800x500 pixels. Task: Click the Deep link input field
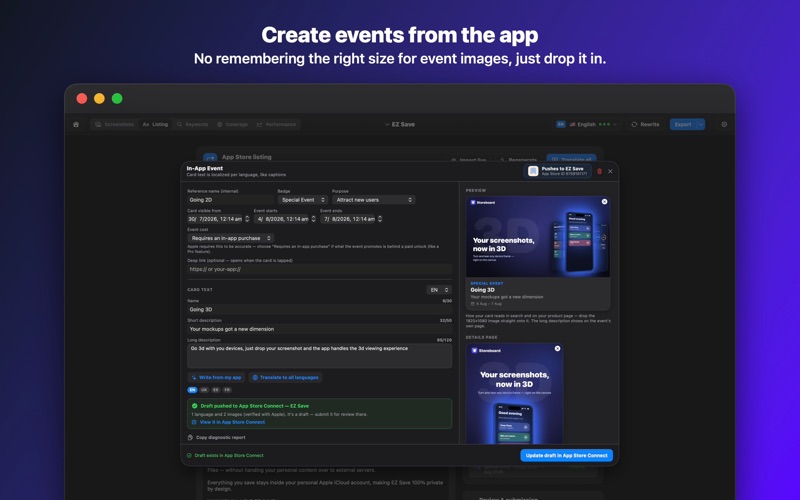[319, 269]
